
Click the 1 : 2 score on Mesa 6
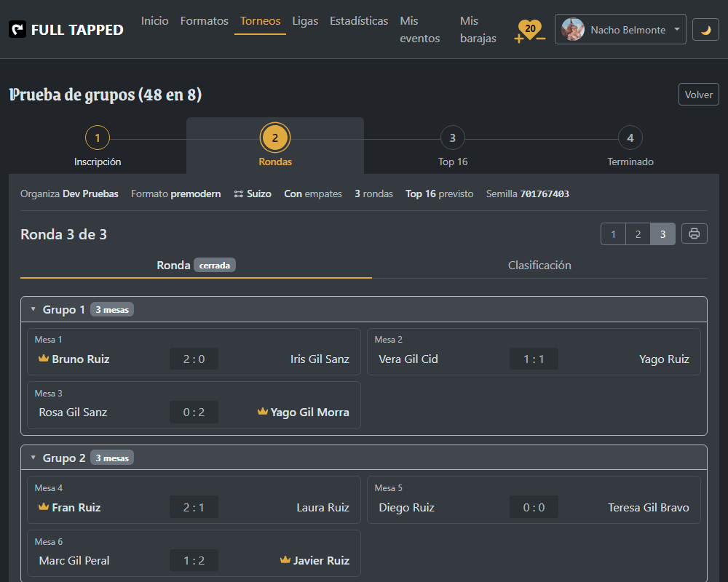194,561
